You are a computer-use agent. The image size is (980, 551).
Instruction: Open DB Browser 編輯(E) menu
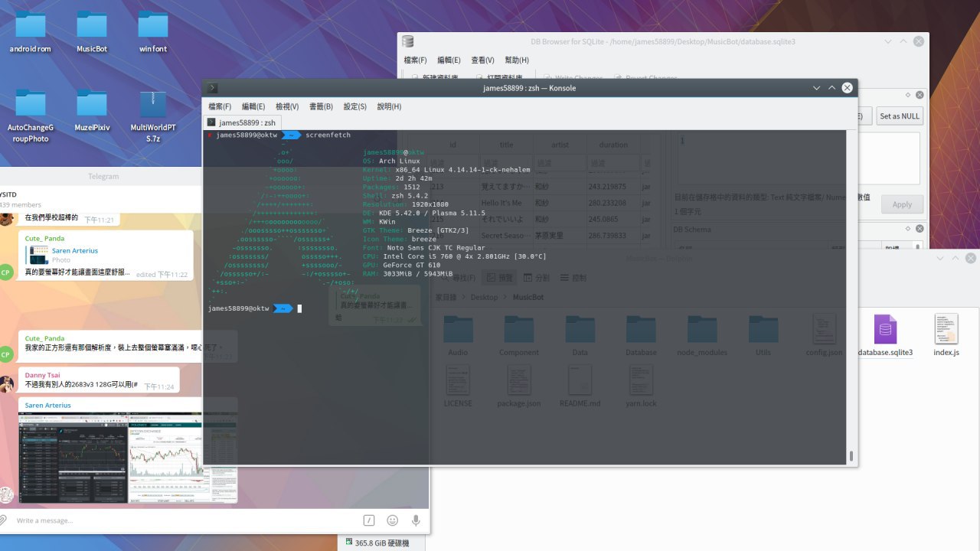pos(449,60)
